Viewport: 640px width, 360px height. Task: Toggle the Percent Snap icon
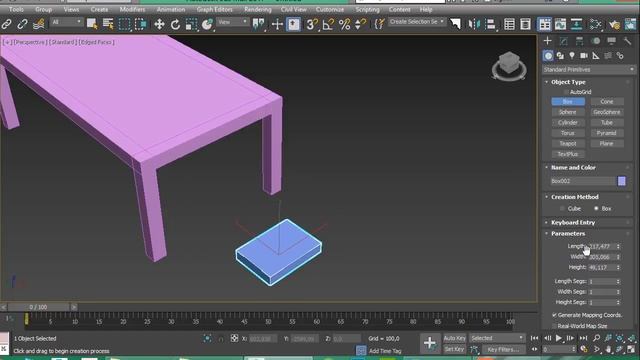[x=344, y=24]
